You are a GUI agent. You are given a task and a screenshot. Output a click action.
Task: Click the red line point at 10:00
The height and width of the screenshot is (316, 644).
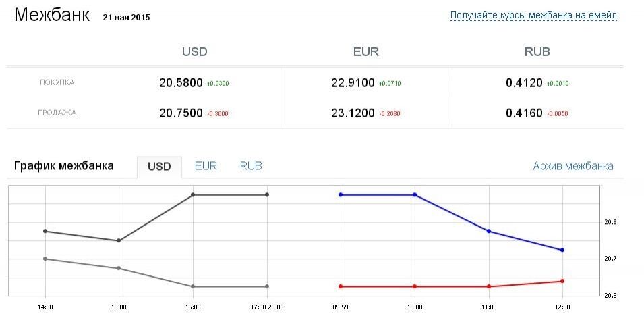click(x=415, y=286)
